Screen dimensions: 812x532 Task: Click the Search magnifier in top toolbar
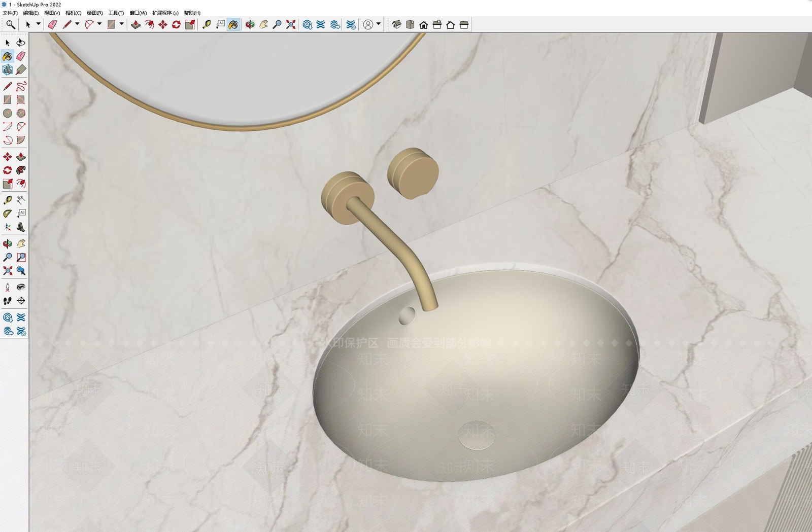[x=10, y=24]
